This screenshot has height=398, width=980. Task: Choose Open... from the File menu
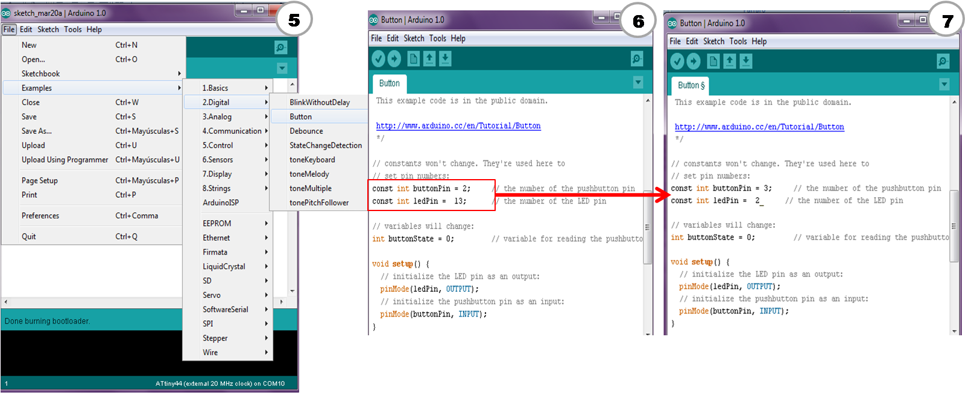[x=92, y=59]
